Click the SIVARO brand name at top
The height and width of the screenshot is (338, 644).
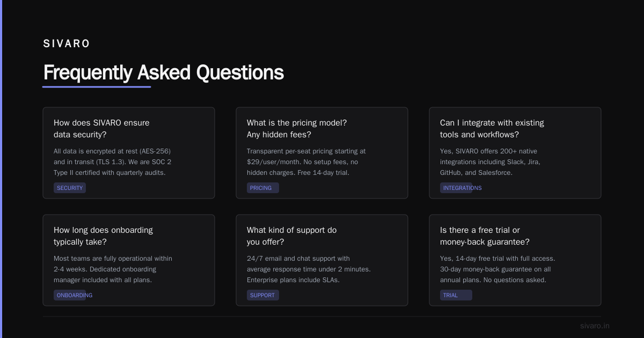pyautogui.click(x=67, y=44)
